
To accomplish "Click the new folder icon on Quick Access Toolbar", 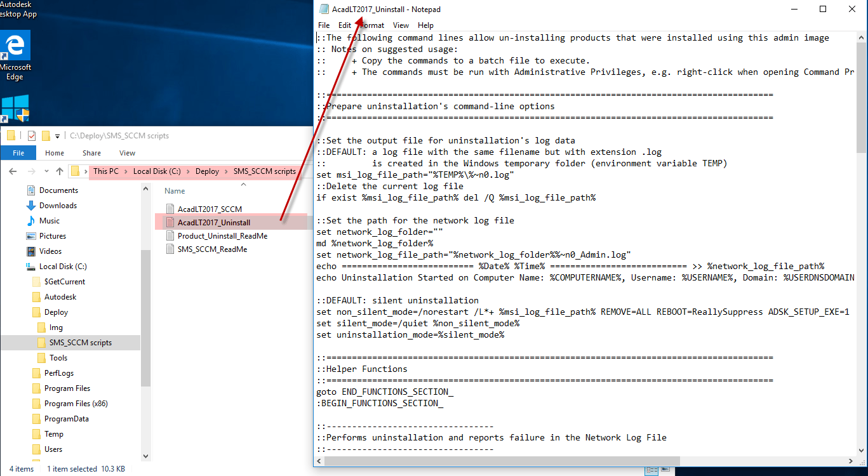I will coord(44,135).
